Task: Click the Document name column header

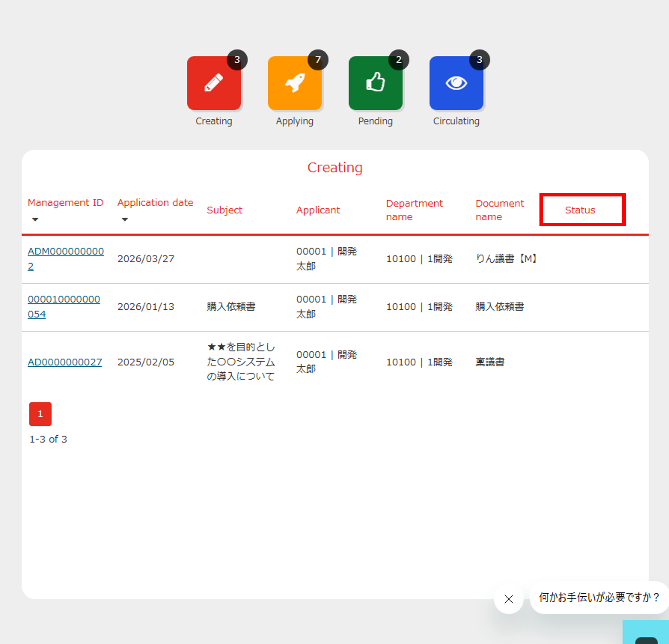Action: click(x=499, y=210)
